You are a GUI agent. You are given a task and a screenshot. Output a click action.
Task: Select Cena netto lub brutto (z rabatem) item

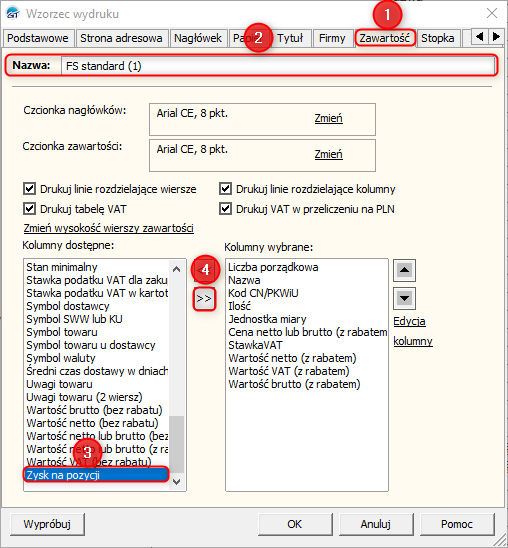click(307, 332)
